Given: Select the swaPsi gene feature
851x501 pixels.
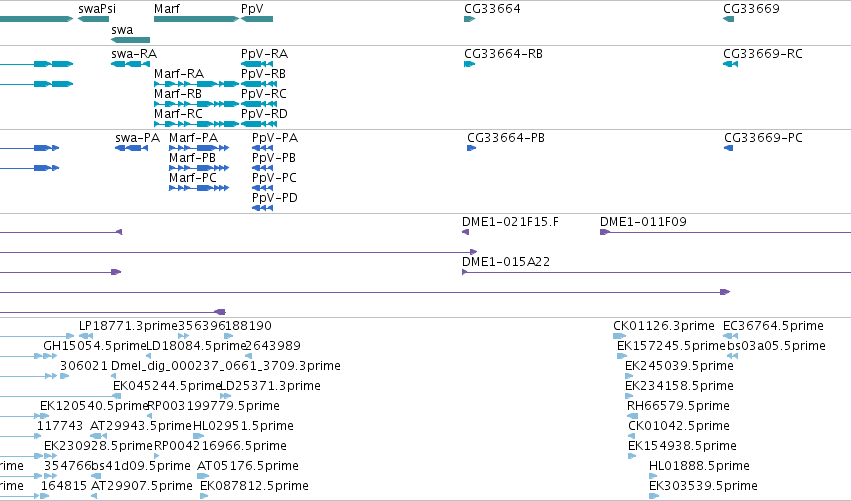Looking at the screenshot, I should (93, 19).
